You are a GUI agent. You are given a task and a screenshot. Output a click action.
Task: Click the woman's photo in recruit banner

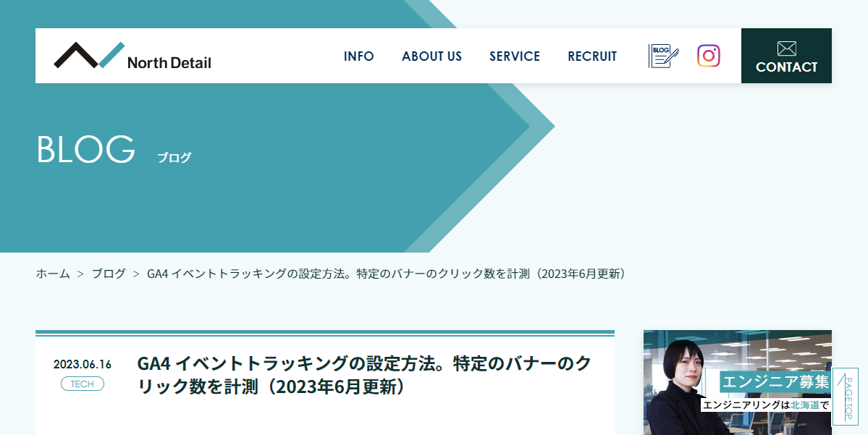[x=682, y=387]
